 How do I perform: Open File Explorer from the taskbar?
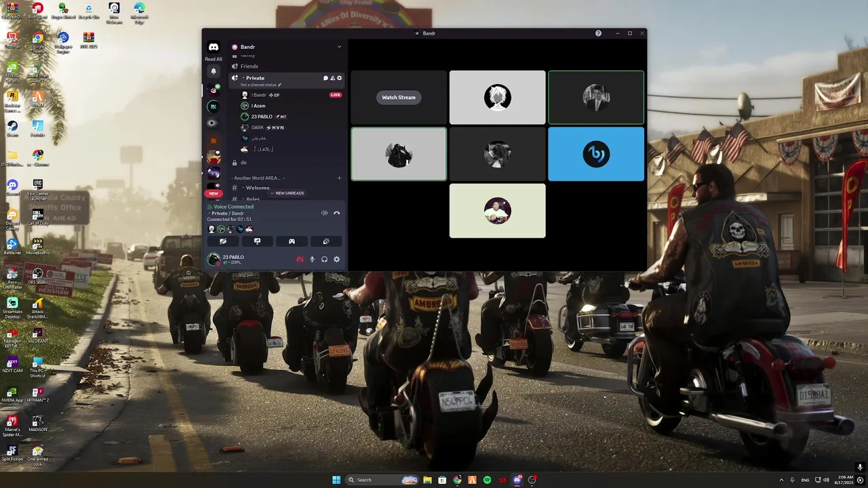[427, 480]
